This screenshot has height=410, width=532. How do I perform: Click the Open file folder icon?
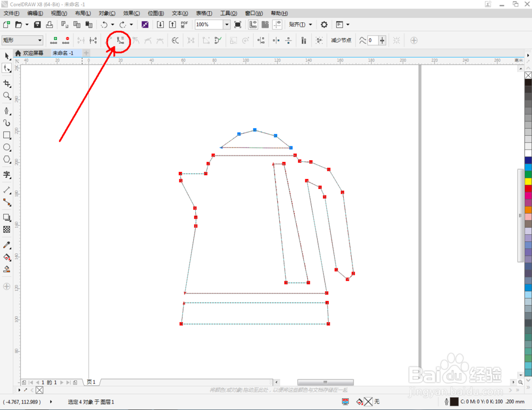pyautogui.click(x=19, y=24)
